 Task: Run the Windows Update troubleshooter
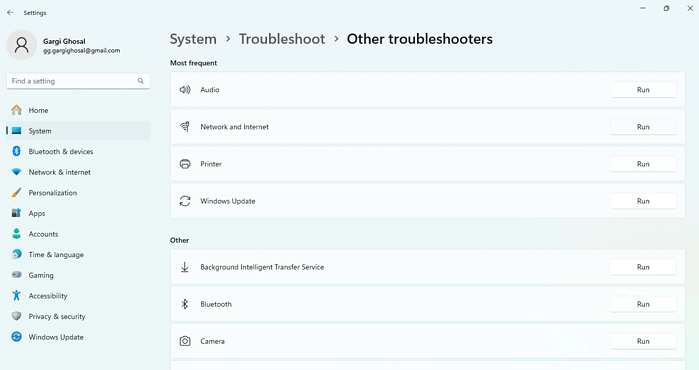tap(643, 201)
